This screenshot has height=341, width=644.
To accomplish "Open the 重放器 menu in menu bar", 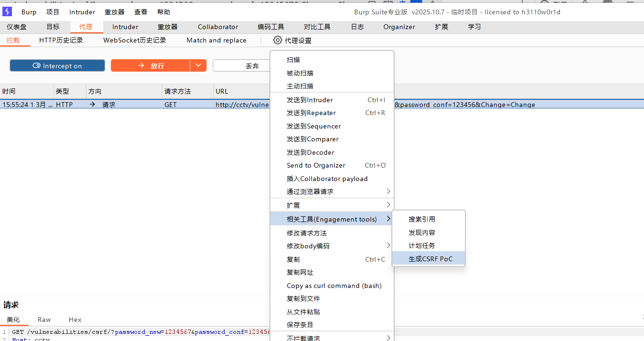I will pyautogui.click(x=115, y=12).
